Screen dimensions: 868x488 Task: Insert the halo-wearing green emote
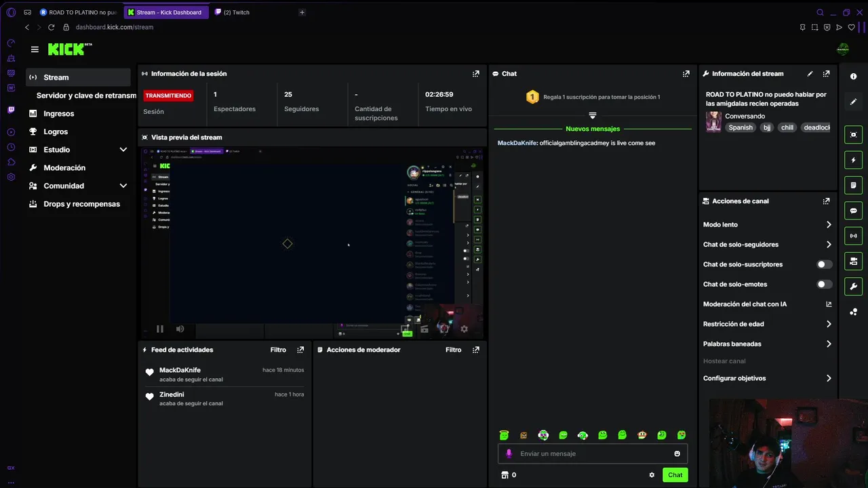(x=504, y=435)
